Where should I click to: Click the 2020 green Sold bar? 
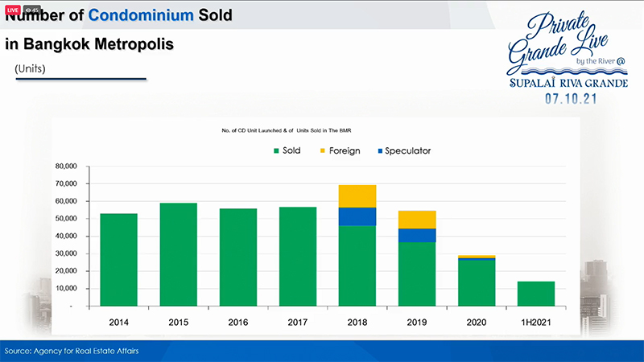pos(477,283)
